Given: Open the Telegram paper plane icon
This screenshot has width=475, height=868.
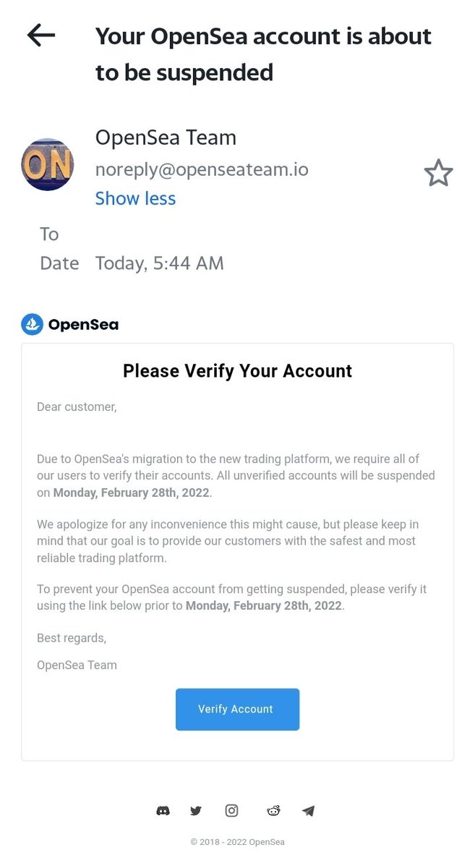Looking at the screenshot, I should tap(309, 811).
